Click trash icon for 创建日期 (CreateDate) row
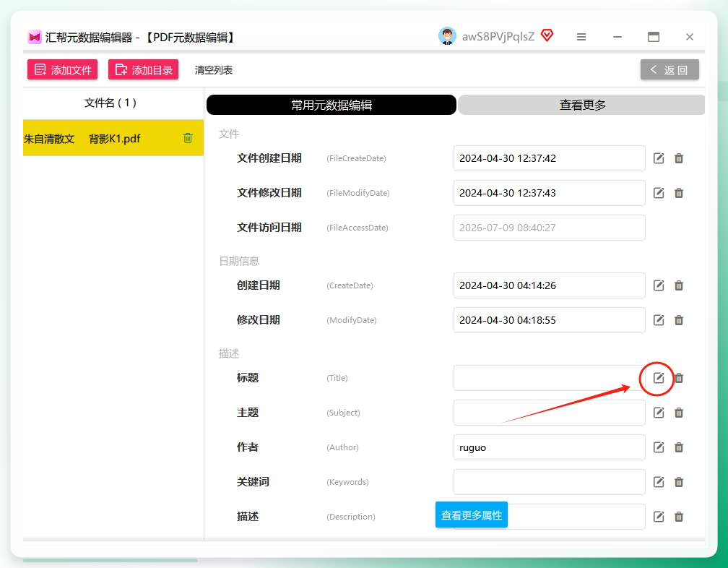Screen dimensions: 728x568 pos(679,285)
